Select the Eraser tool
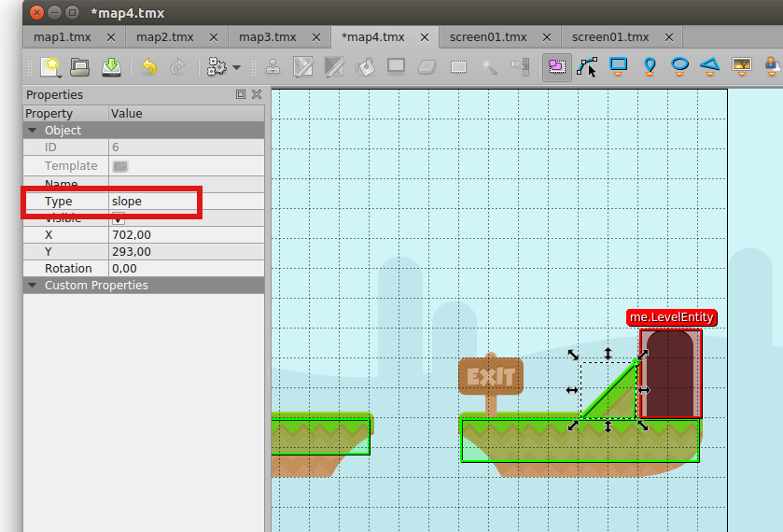 tap(426, 67)
